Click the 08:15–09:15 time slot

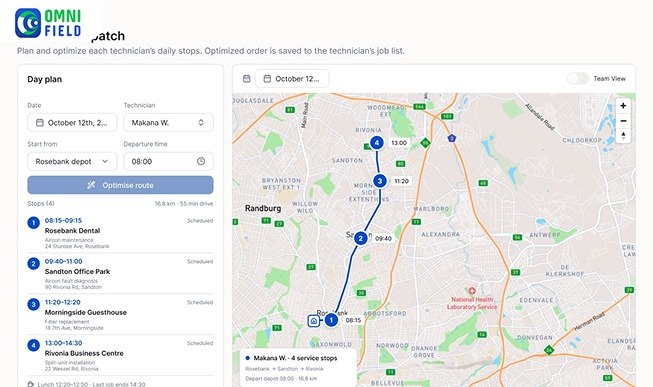click(63, 220)
